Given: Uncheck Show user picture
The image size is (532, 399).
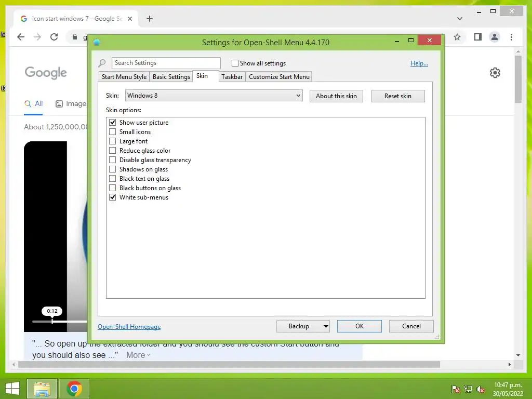Looking at the screenshot, I should 112,123.
